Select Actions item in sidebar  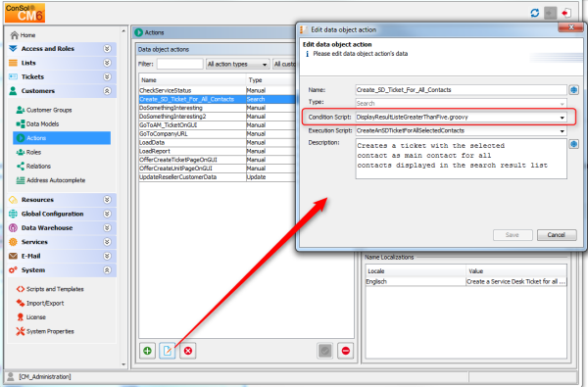[x=62, y=138]
